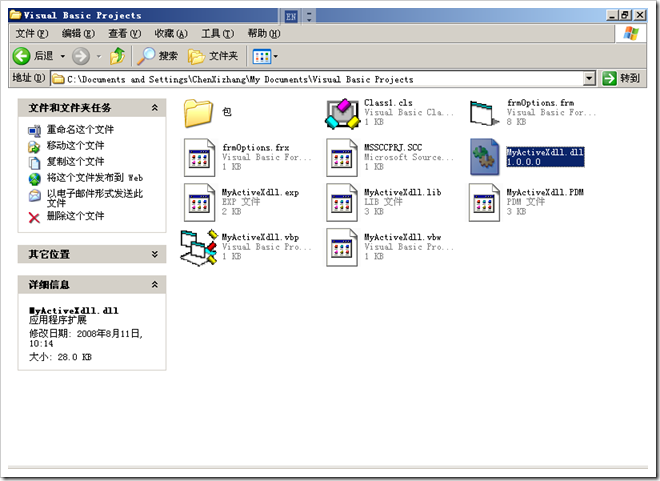Click the publish to Web globe icon

[x=35, y=179]
